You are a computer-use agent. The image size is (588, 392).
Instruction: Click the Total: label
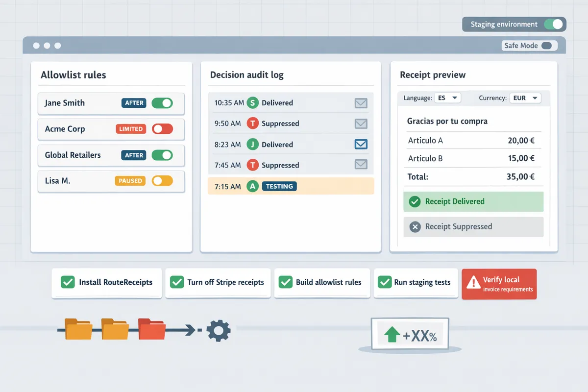(x=418, y=177)
